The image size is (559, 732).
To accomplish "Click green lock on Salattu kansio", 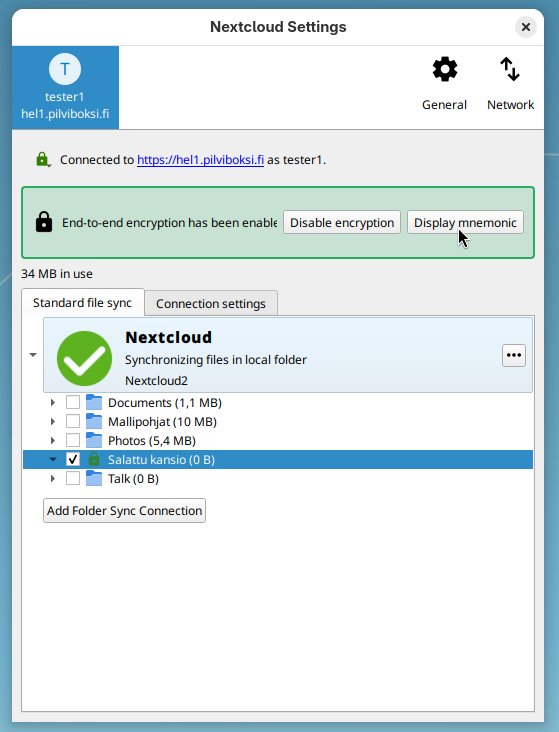I will pyautogui.click(x=94, y=459).
